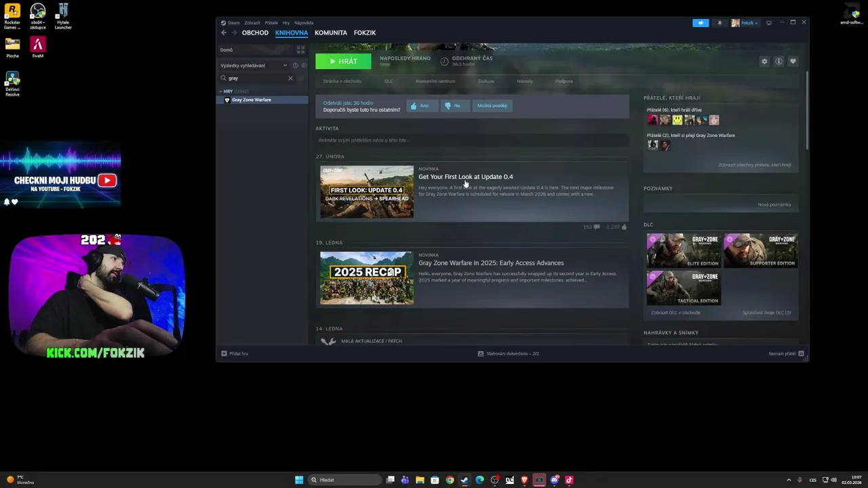Image resolution: width=868 pixels, height=488 pixels.
Task: Open Windows Start menu
Action: [x=299, y=480]
